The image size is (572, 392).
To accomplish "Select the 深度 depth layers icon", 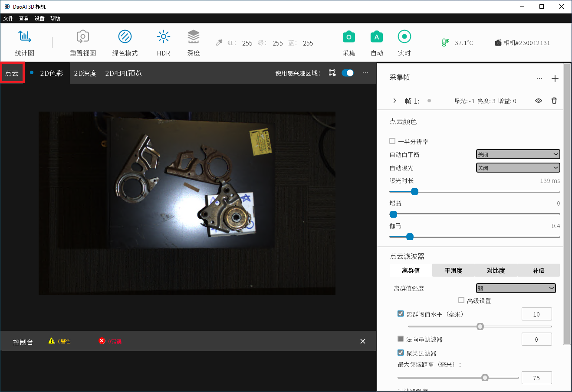I will pyautogui.click(x=194, y=37).
